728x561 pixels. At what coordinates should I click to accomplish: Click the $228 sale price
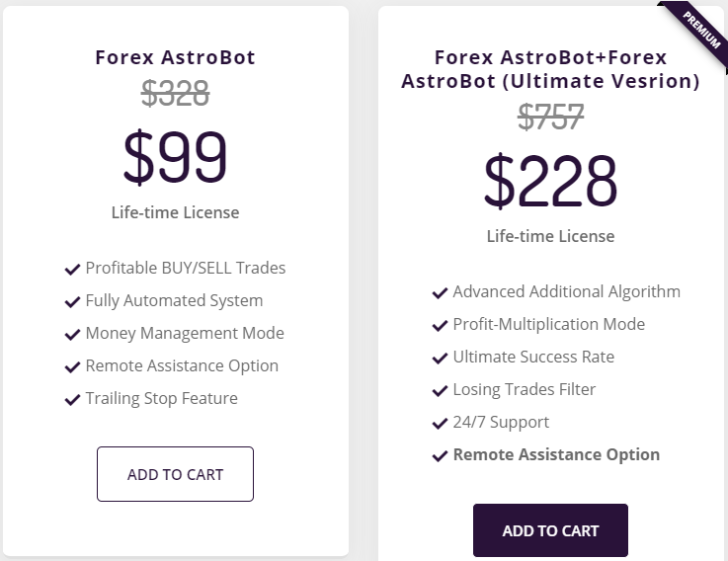pyautogui.click(x=550, y=181)
